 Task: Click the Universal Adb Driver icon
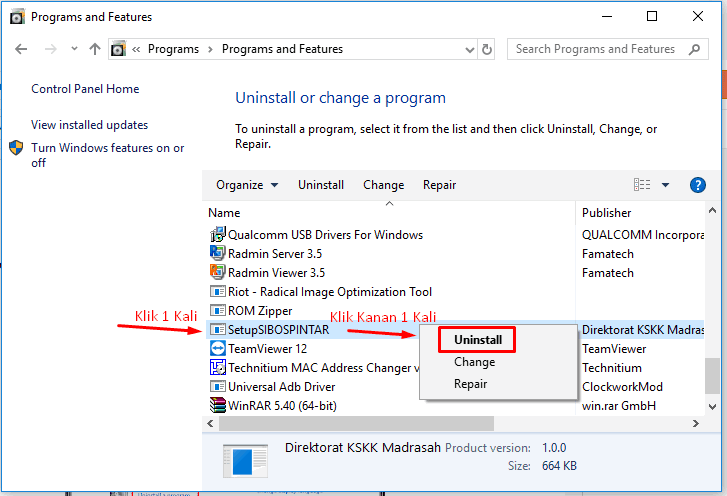[217, 386]
